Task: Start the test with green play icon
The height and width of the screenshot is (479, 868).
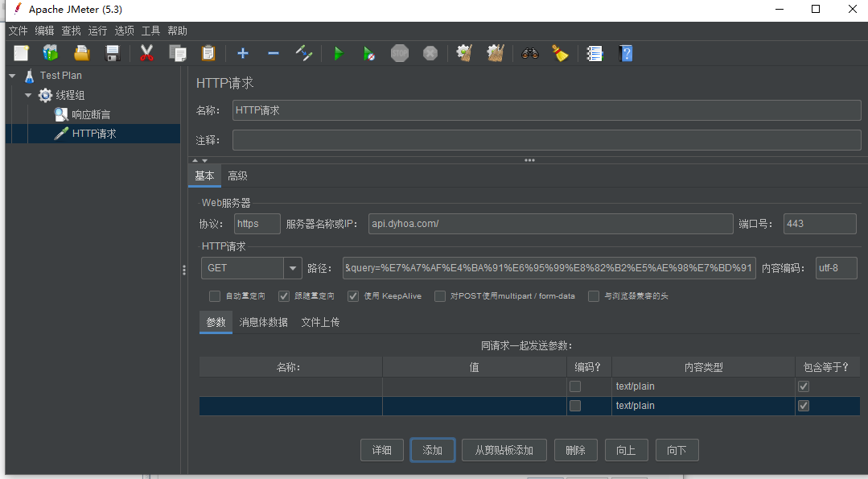Action: click(x=338, y=53)
